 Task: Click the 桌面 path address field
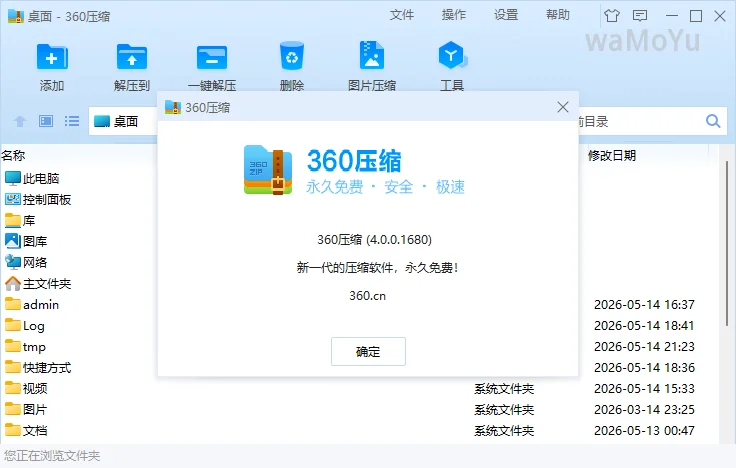tap(123, 122)
